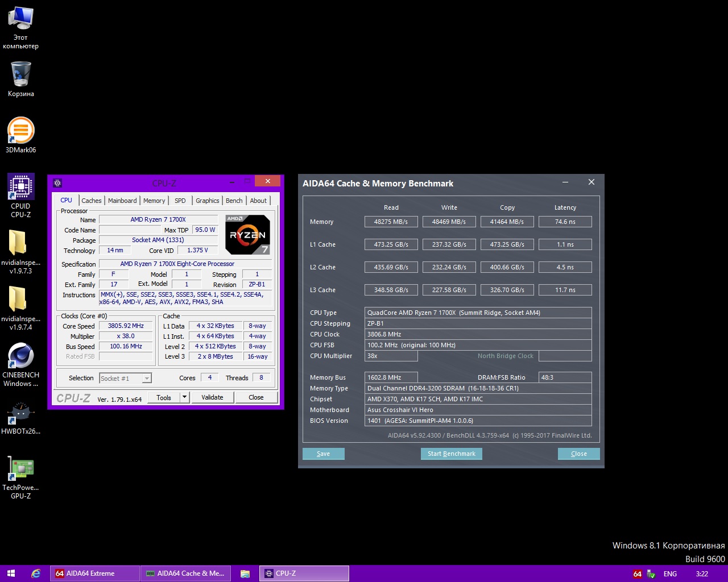
Task: Switch to the Caches tab
Action: tap(92, 201)
